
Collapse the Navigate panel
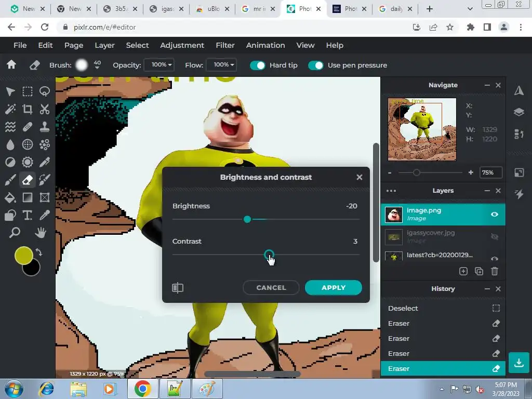[487, 85]
